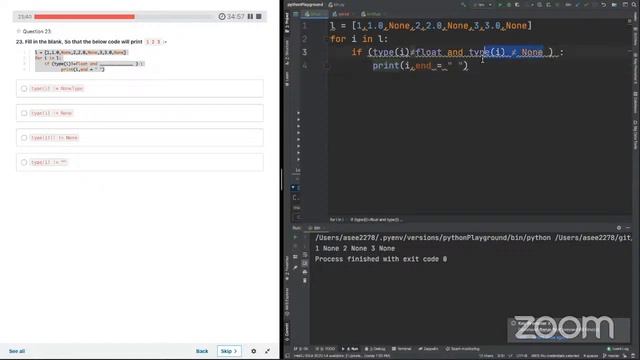640x360 pixels.
Task: Click line number 3 in the gutter
Action: click(x=304, y=52)
